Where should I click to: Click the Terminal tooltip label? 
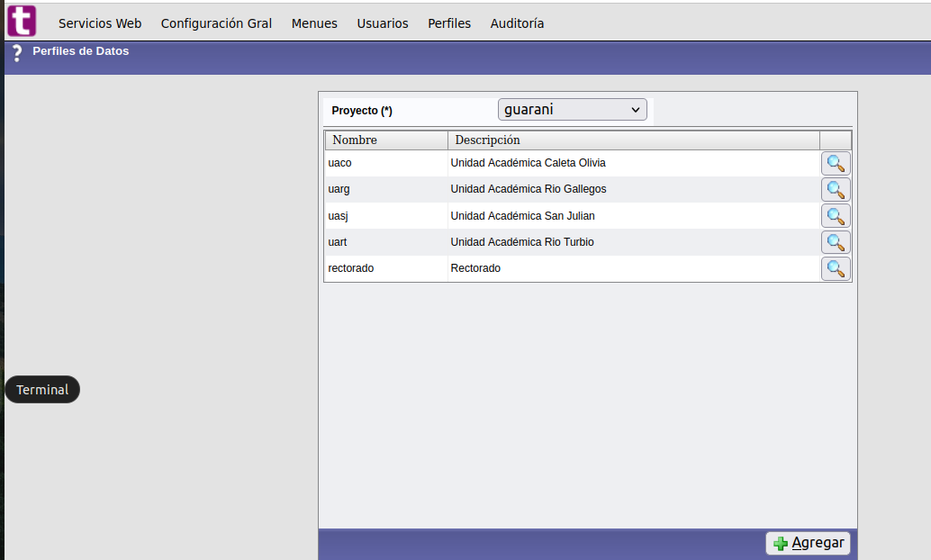(x=42, y=390)
